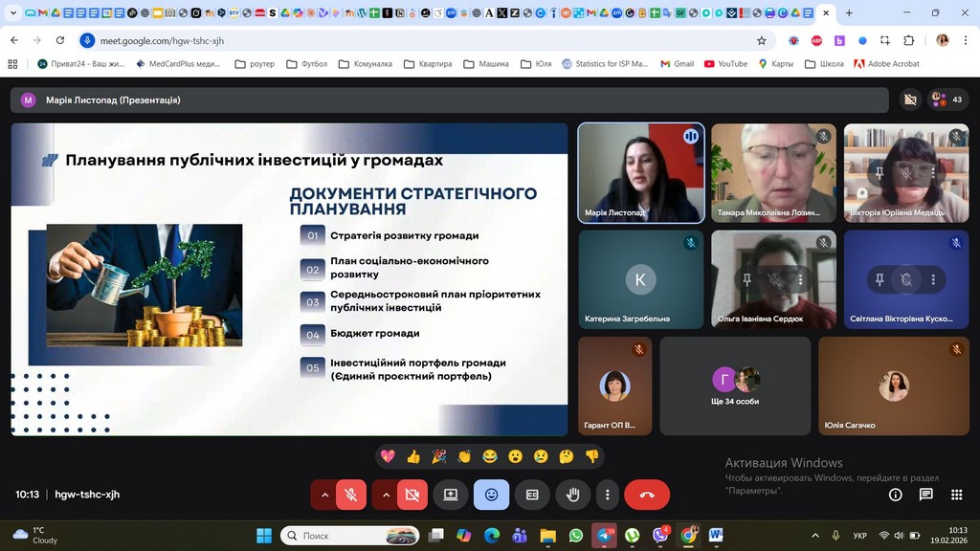Raise hand using the hand icon
The height and width of the screenshot is (551, 980).
[573, 495]
